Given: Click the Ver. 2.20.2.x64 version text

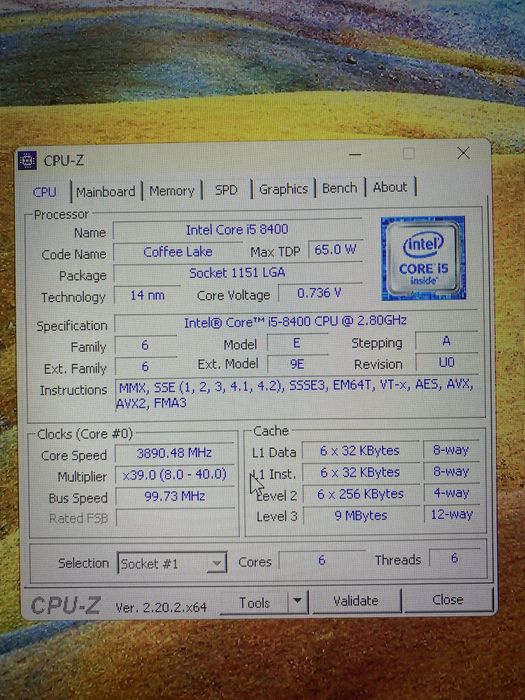Looking at the screenshot, I should [x=161, y=607].
